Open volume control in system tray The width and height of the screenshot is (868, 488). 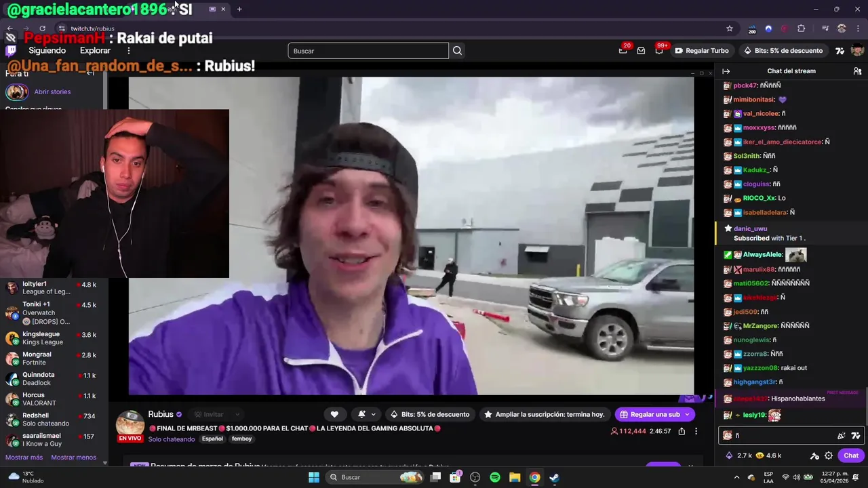tap(797, 477)
